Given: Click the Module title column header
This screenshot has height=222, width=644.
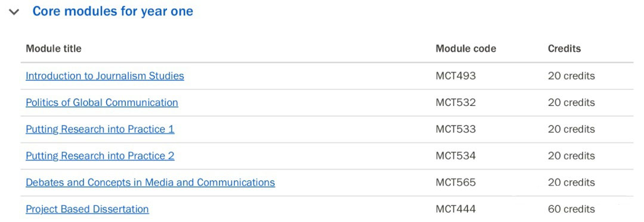Looking at the screenshot, I should click(x=54, y=49).
